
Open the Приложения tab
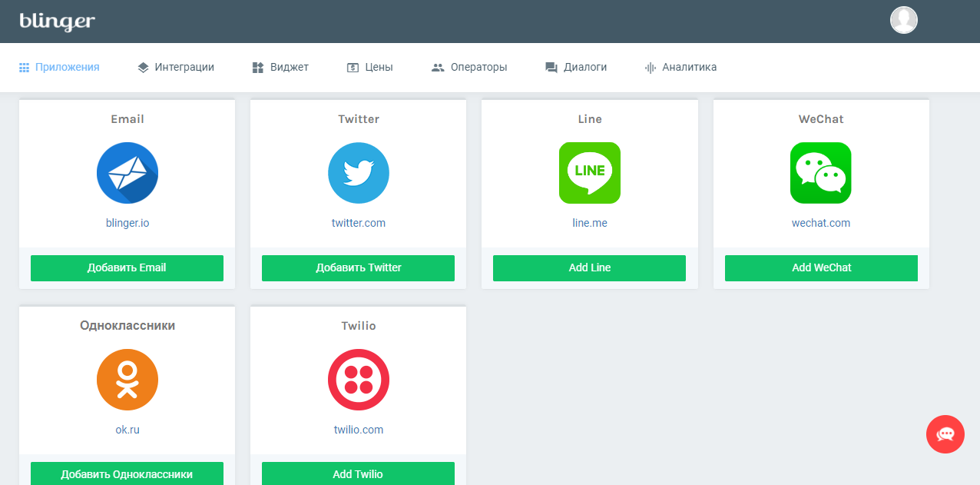pos(59,68)
